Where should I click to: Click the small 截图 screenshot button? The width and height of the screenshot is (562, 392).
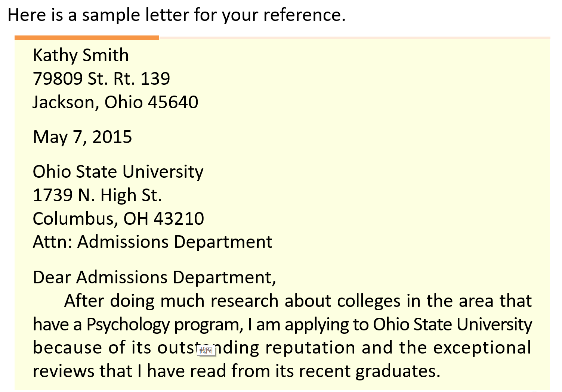click(206, 351)
